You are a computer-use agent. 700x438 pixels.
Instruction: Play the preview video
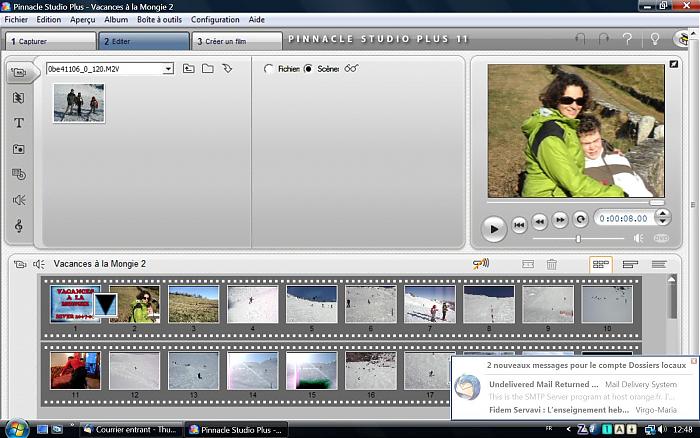click(494, 229)
